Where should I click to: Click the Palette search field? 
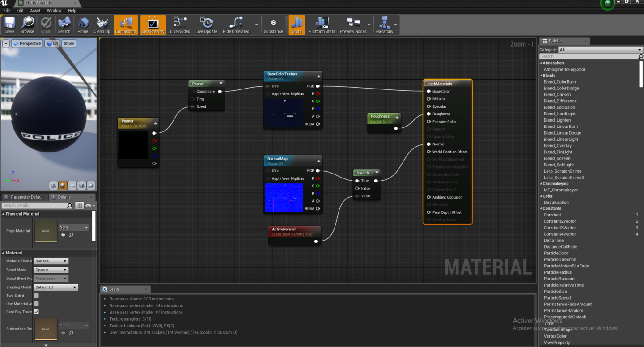click(589, 56)
